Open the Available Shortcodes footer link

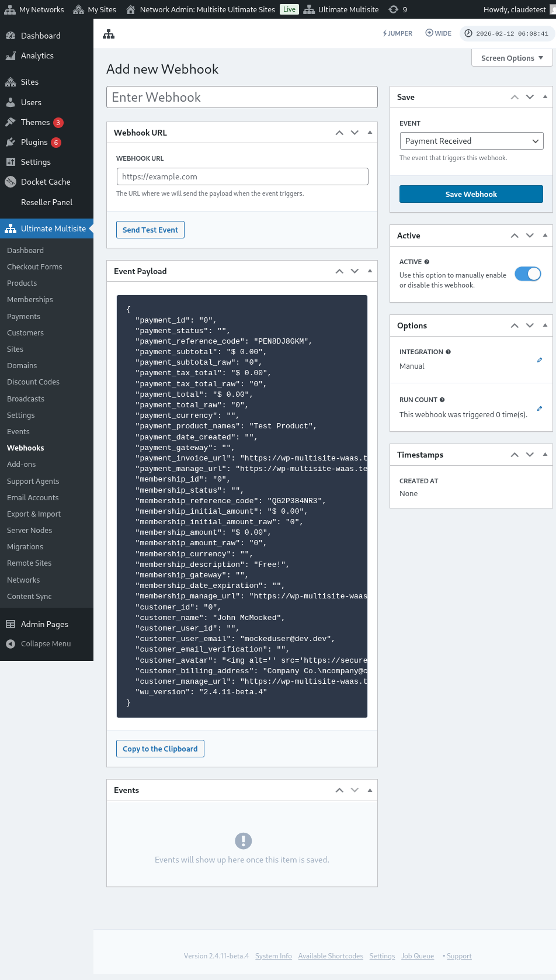pos(331,956)
